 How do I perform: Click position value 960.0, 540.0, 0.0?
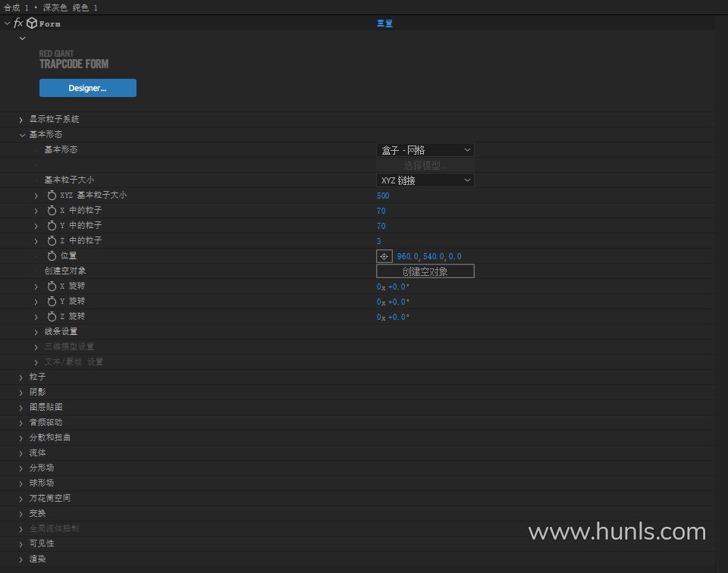click(429, 256)
